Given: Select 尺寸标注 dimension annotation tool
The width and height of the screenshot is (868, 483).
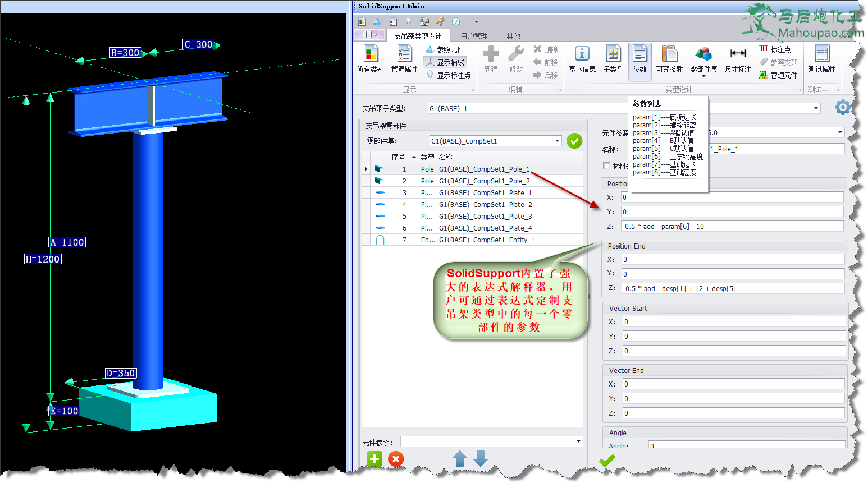Looking at the screenshot, I should (x=738, y=59).
